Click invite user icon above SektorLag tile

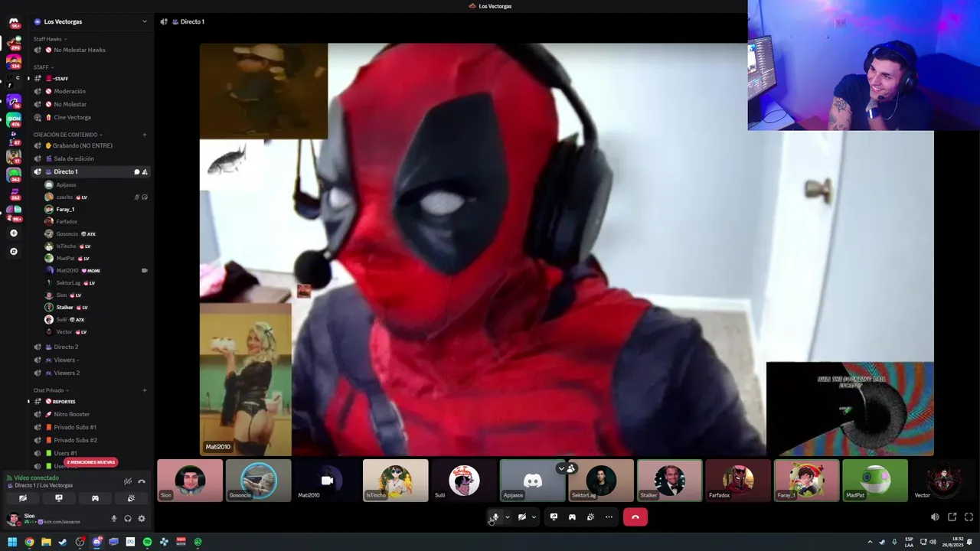tap(571, 468)
